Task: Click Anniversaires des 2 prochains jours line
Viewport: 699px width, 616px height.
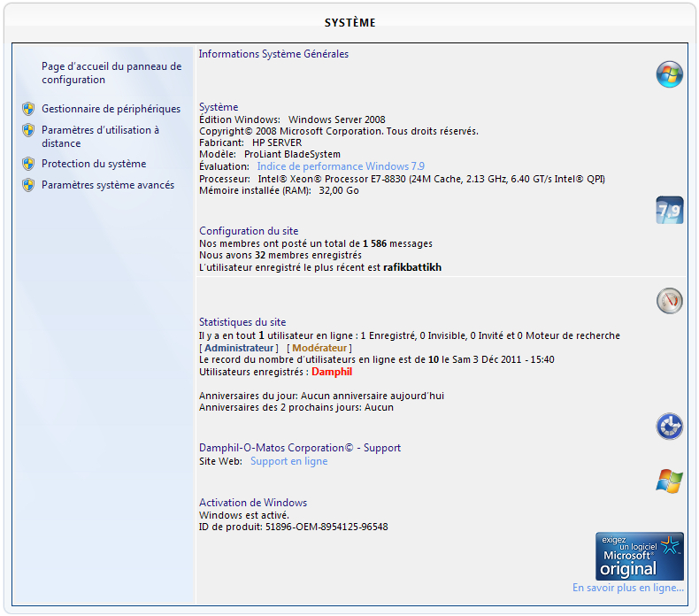Action: tap(296, 407)
